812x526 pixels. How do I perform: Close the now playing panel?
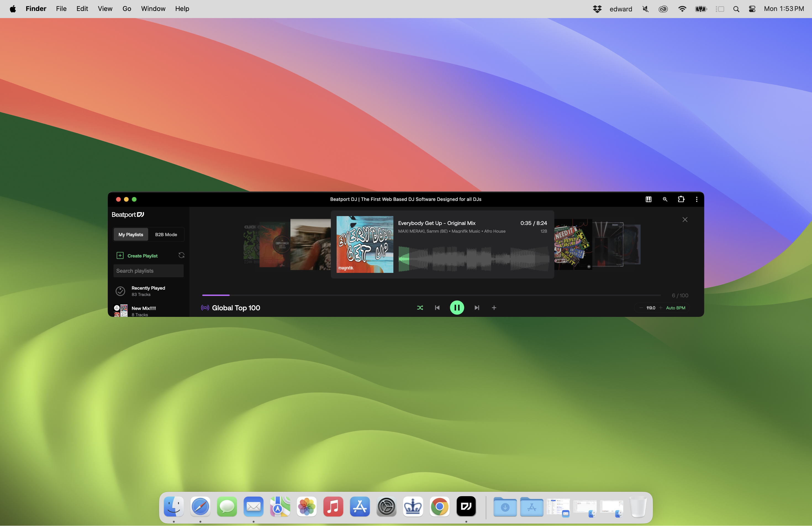[x=684, y=219]
